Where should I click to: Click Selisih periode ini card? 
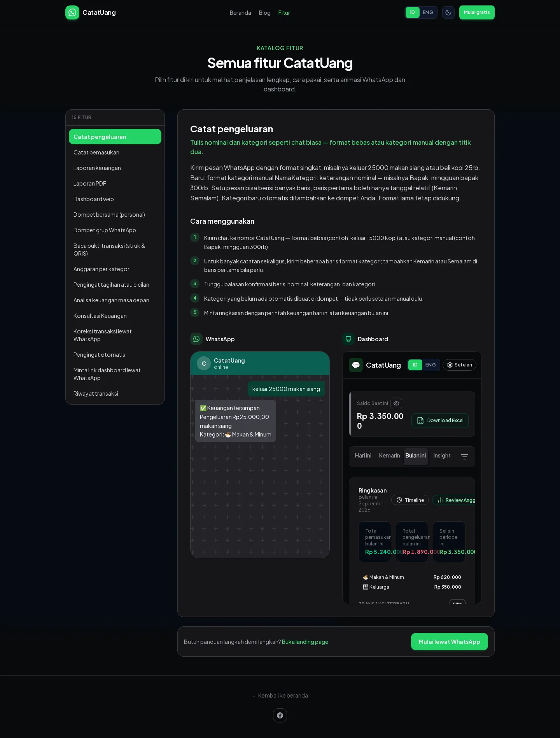(x=449, y=542)
